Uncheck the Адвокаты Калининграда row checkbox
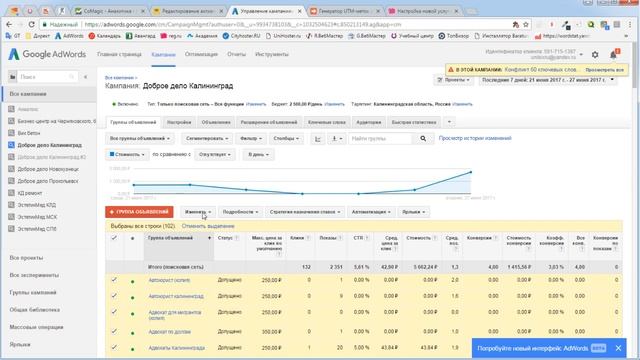The width and height of the screenshot is (640, 360). [114, 348]
